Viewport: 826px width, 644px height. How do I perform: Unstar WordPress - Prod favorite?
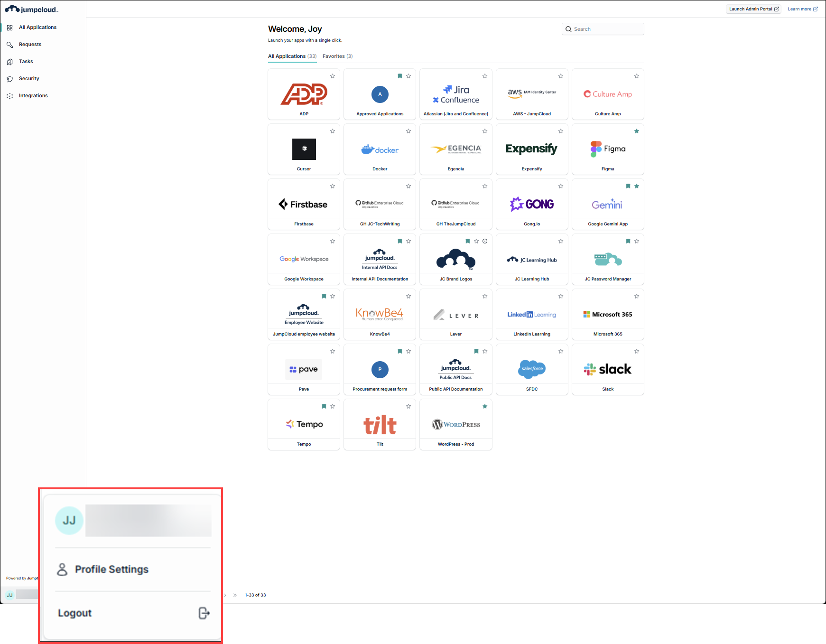[x=485, y=406]
